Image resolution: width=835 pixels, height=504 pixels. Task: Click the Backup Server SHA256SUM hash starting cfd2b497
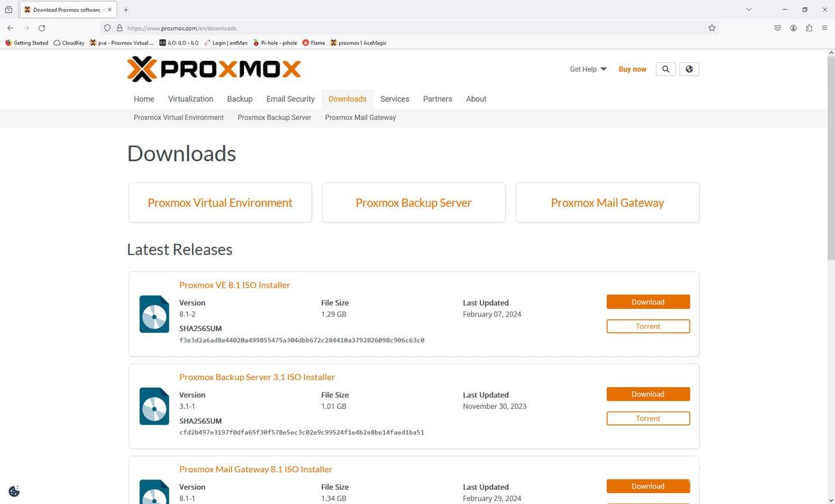[x=302, y=433]
